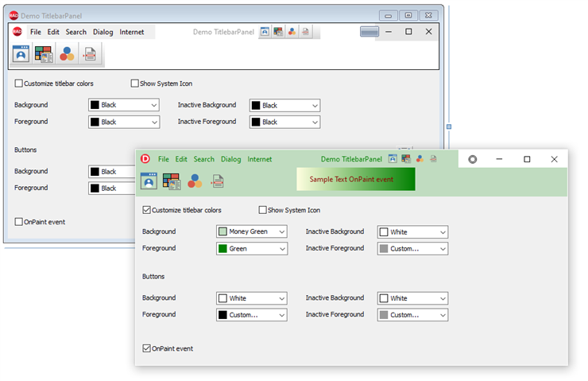Open green File menu in front window

coord(164,159)
